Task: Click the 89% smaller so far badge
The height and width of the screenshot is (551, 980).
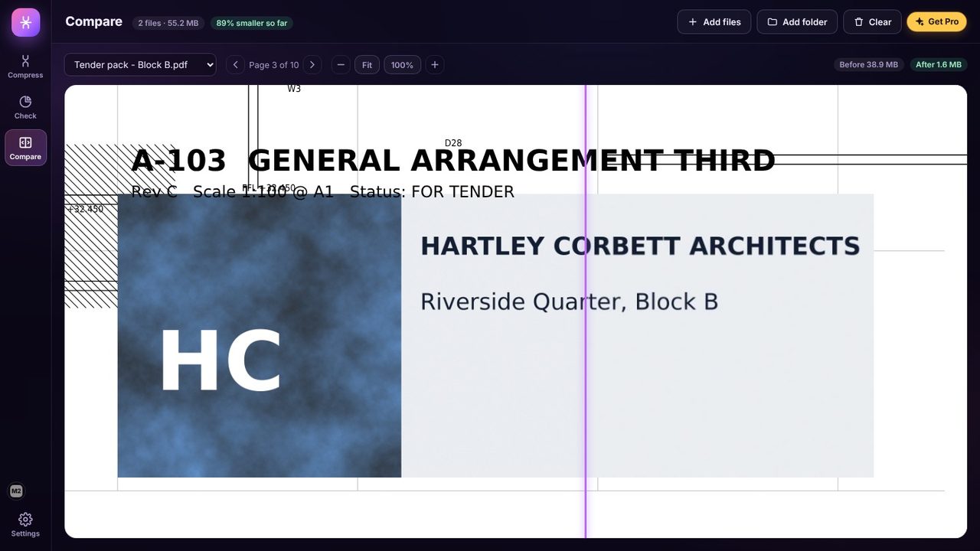Action: pyautogui.click(x=252, y=23)
